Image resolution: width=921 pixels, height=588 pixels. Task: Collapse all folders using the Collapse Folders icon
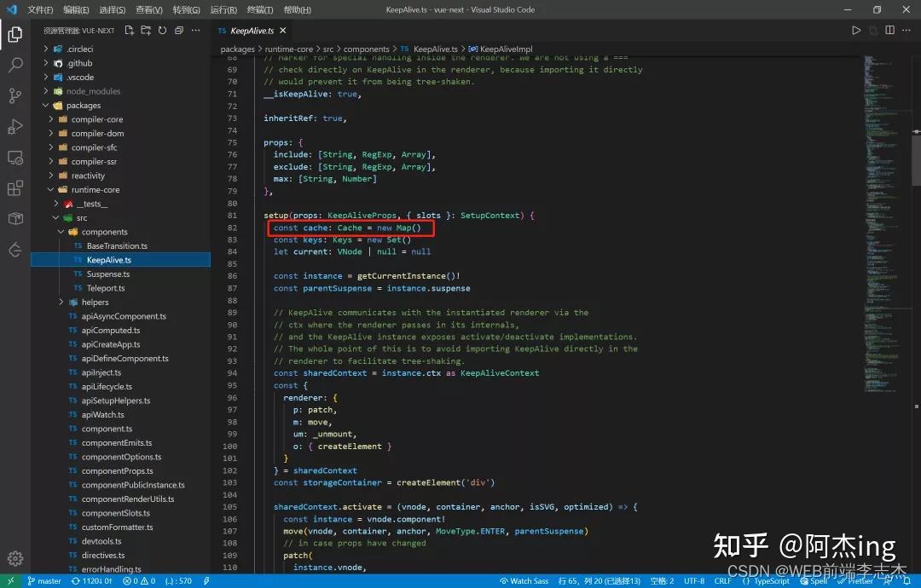pyautogui.click(x=178, y=29)
